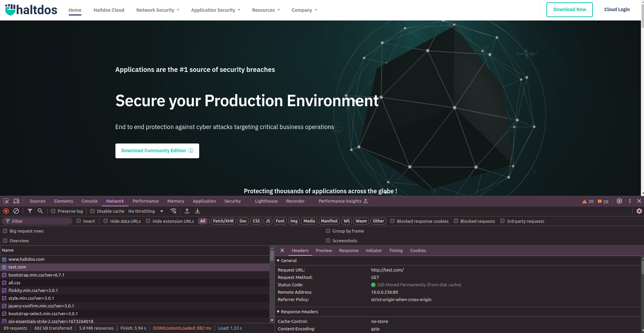Import HAR file upload icon
This screenshot has width=644, height=333.
point(187,211)
